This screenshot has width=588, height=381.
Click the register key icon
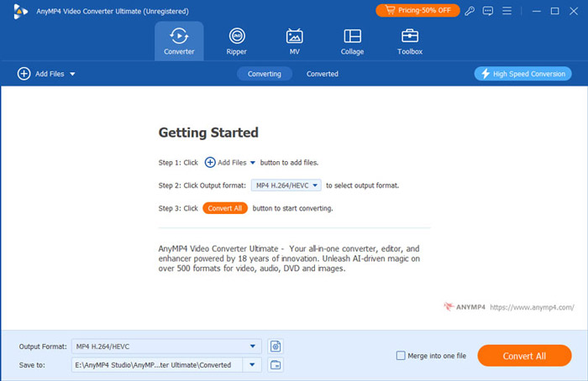point(470,11)
